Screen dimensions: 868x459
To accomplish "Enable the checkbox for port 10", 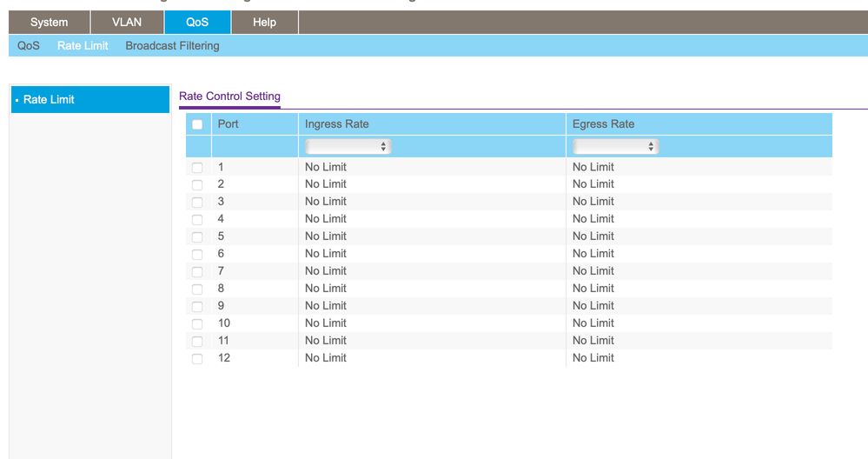I will 197,324.
